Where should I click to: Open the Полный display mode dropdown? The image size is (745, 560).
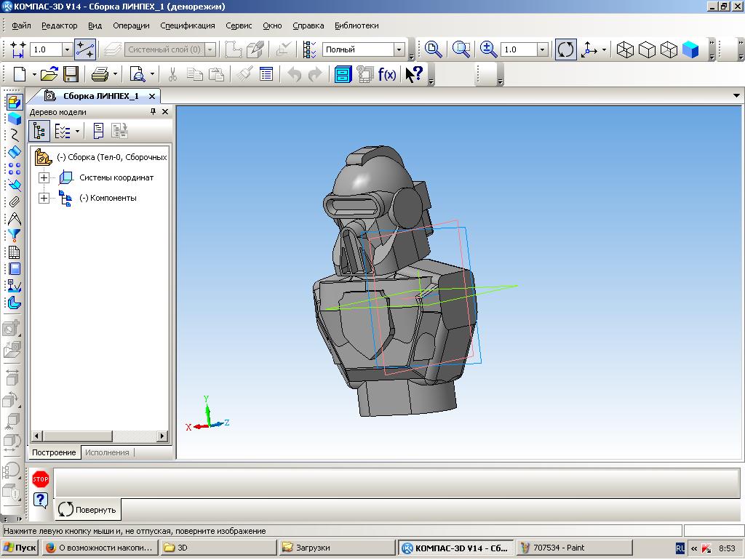click(399, 49)
